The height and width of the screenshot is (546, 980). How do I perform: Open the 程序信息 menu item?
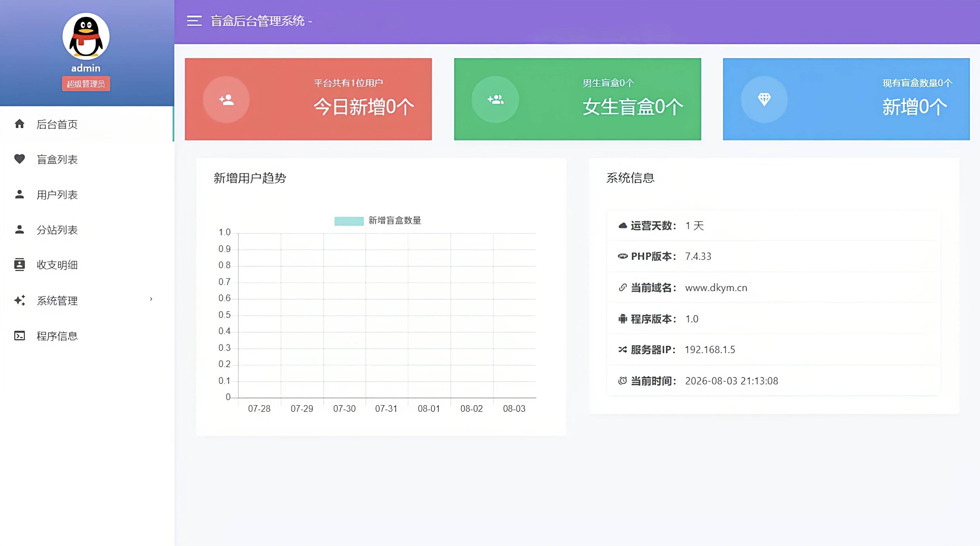[x=87, y=336]
